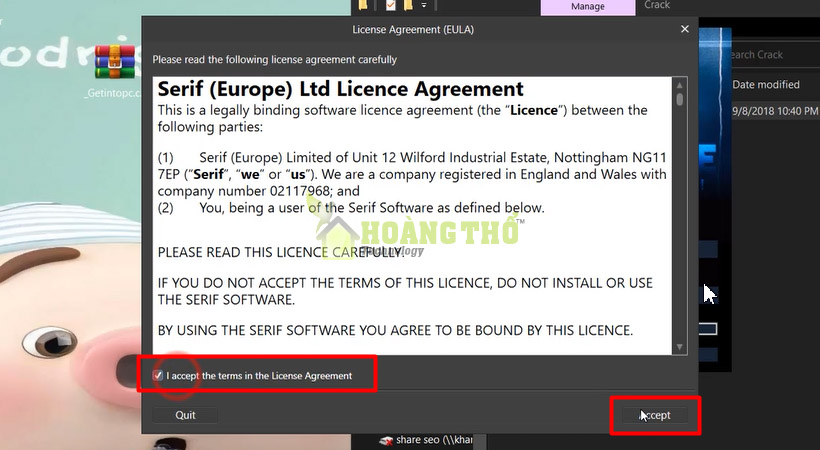Click the checkmark properties icon in Explorer toolbar
Image resolution: width=820 pixels, height=450 pixels.
(391, 5)
